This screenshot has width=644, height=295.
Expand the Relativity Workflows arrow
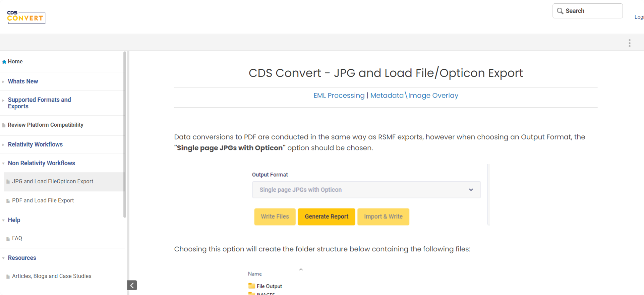coord(3,145)
